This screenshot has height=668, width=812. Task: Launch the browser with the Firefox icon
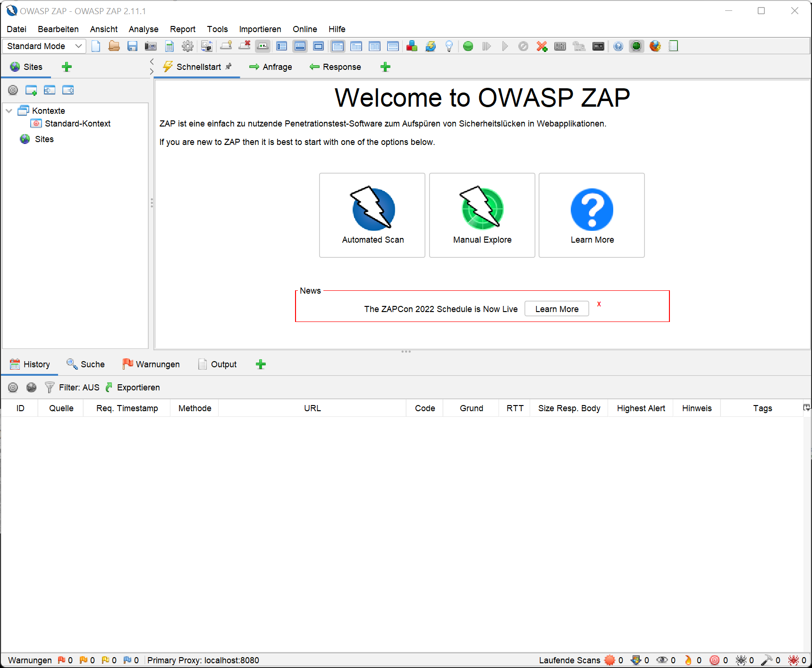pos(655,46)
